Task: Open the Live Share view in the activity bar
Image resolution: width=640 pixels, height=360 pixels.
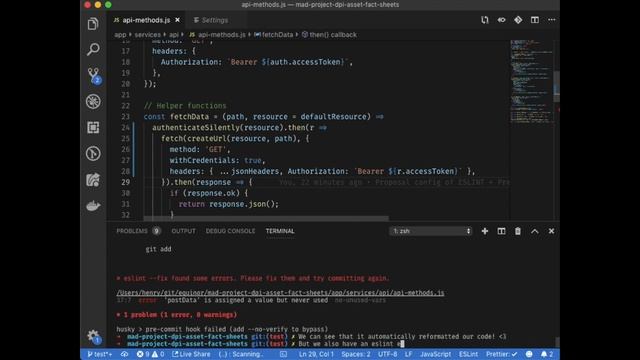Action: click(93, 180)
